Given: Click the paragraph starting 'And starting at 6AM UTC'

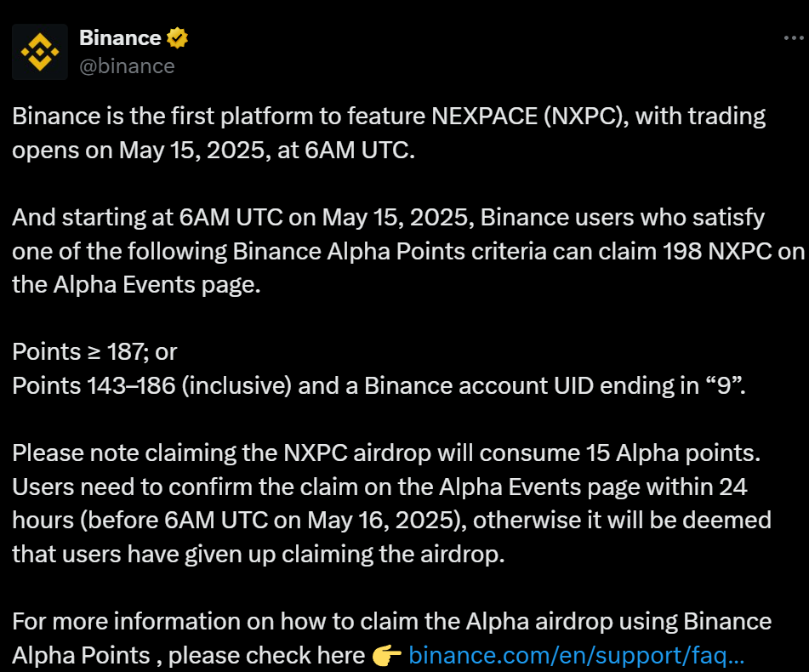Looking at the screenshot, I should [x=407, y=251].
